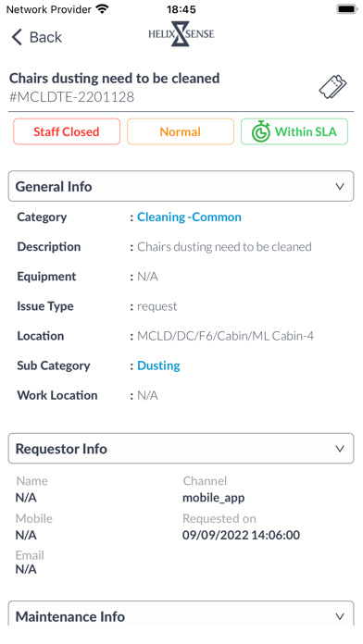Tap the location MCLD/DC/F6/Cabin/ML Cabin-4 value

[x=225, y=336]
